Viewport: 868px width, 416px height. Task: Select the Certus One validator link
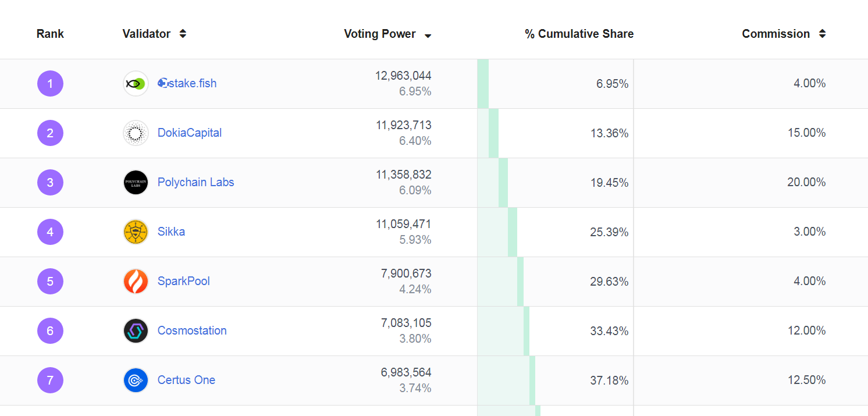[x=186, y=380]
